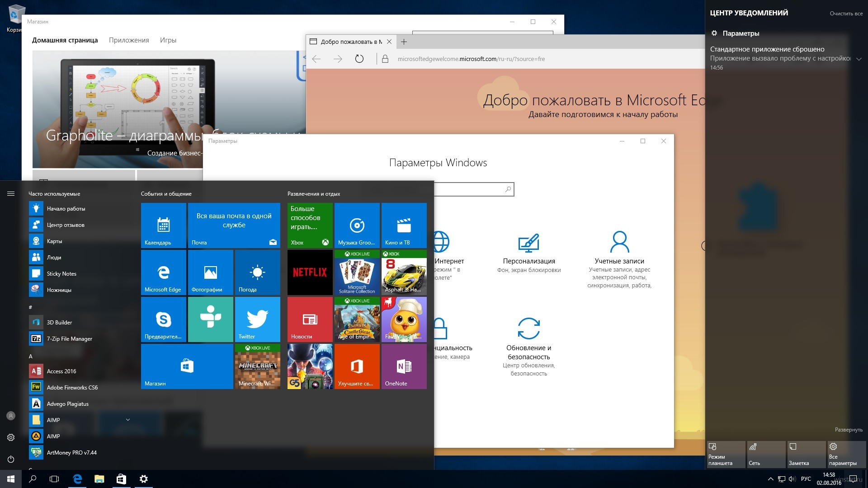
Task: Click the Windows Start button on taskbar
Action: [11, 479]
